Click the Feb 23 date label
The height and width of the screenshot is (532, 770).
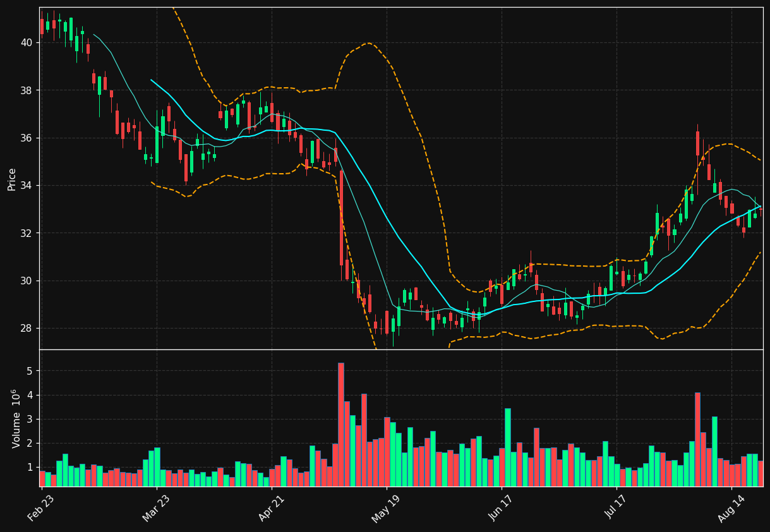tap(39, 508)
